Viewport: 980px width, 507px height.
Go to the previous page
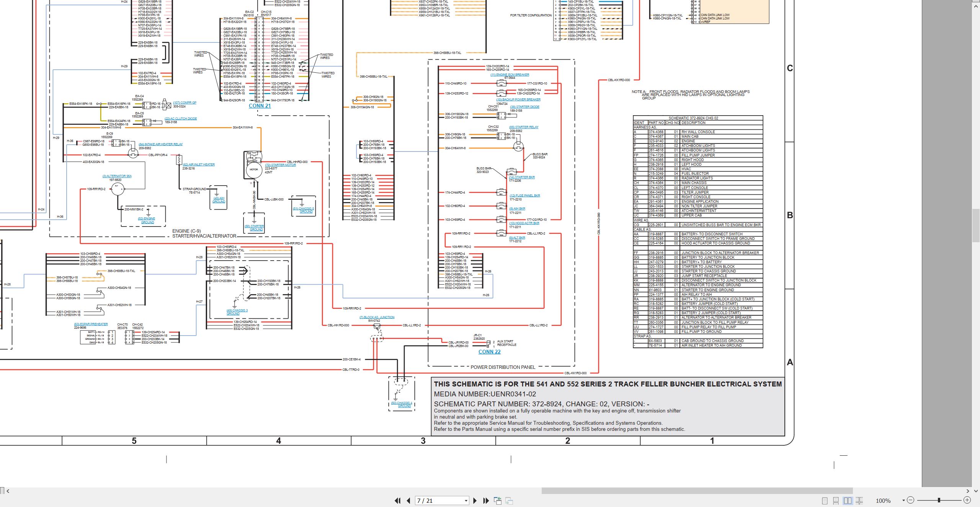(x=408, y=500)
